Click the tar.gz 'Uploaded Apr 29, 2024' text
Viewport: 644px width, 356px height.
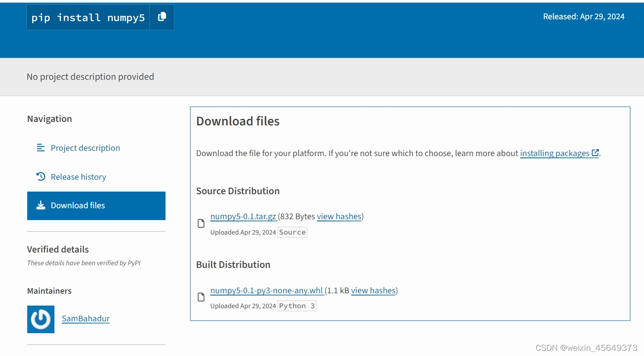[x=243, y=232]
